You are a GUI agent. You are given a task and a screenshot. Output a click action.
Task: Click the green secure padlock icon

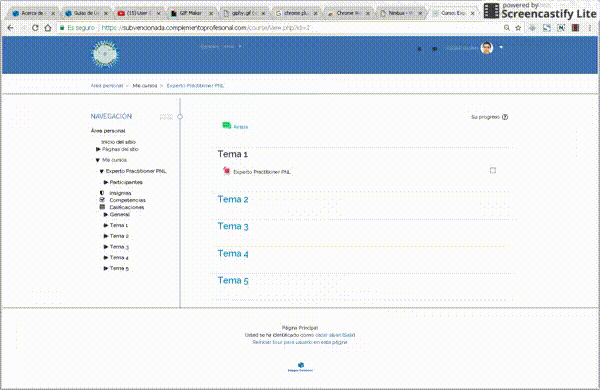pyautogui.click(x=62, y=28)
